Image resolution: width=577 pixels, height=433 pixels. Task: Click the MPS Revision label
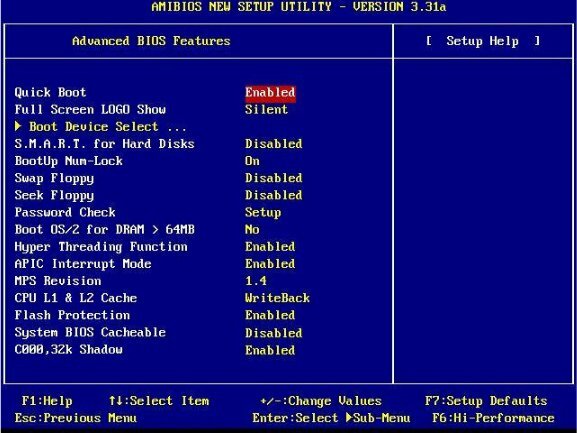pyautogui.click(x=58, y=281)
